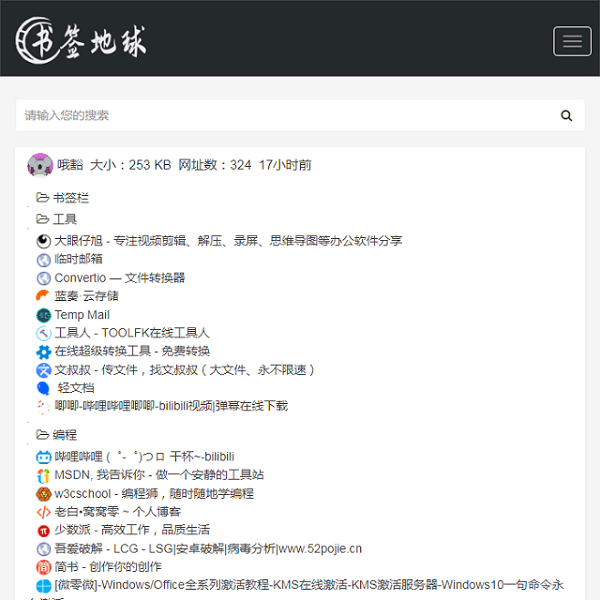Screen dimensions: 600x600
Task: Open 唧唧 bilibili视频弹幕在线下载 link
Action: coord(171,406)
